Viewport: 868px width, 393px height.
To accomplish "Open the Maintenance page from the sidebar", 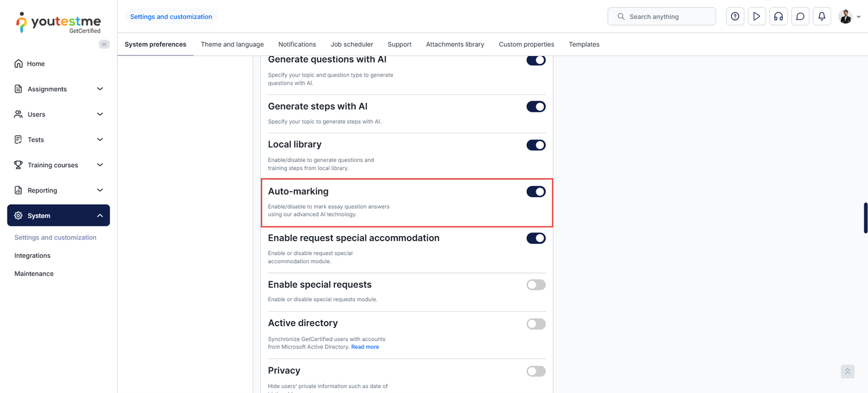I will 34,273.
